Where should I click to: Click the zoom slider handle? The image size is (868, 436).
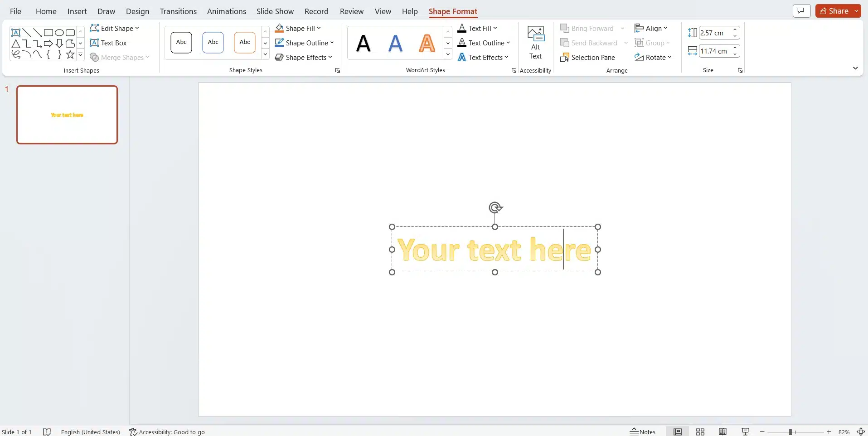click(x=790, y=432)
